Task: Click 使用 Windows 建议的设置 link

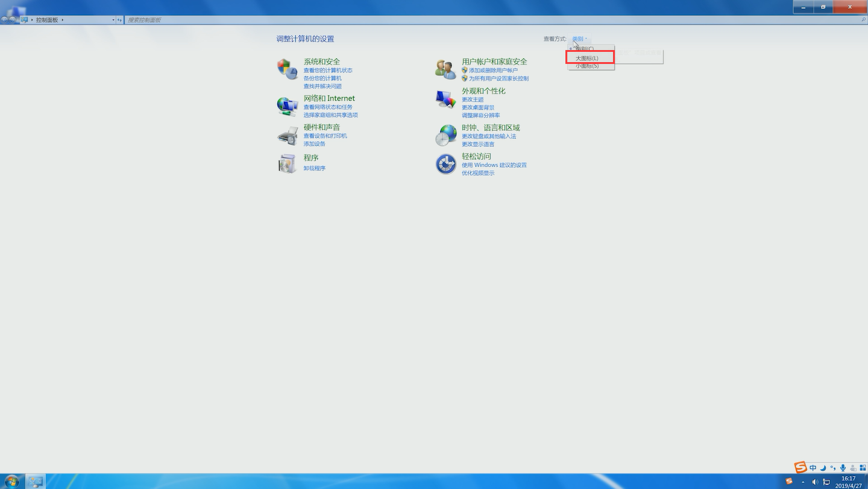Action: pos(494,165)
